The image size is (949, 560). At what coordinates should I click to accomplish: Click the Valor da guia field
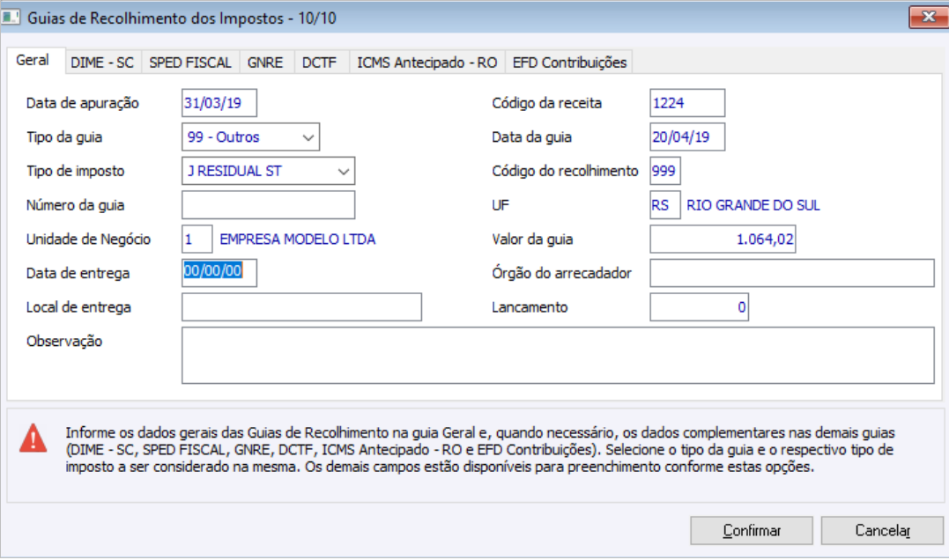tap(723, 239)
